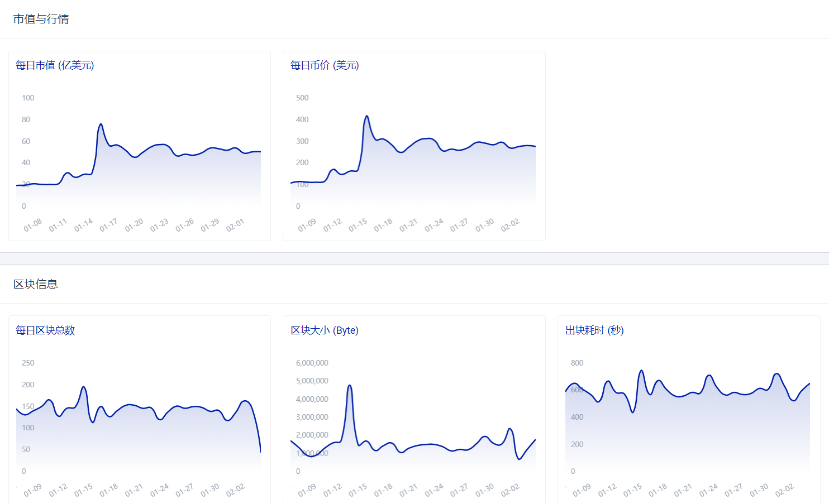Click the 02-02 date label under the coin price chart
This screenshot has width=829, height=504.
(x=510, y=225)
